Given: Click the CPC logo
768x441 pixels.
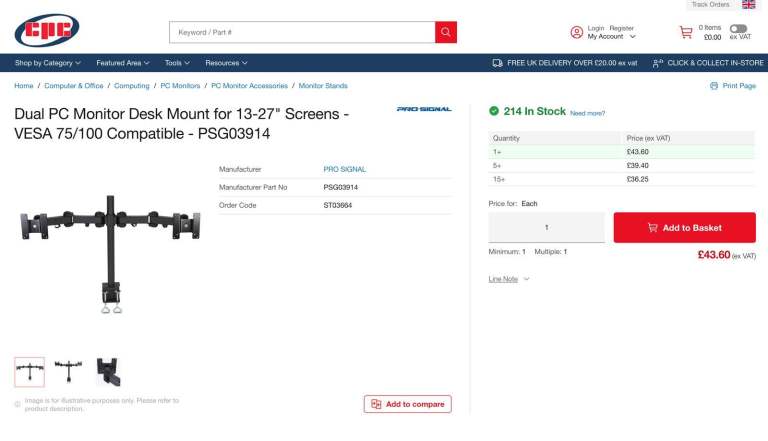Looking at the screenshot, I should pos(46,30).
